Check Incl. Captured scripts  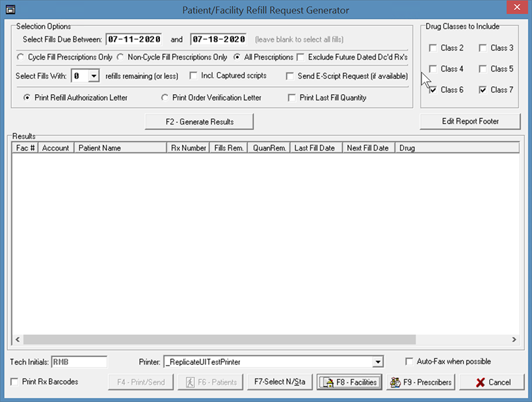[193, 75]
